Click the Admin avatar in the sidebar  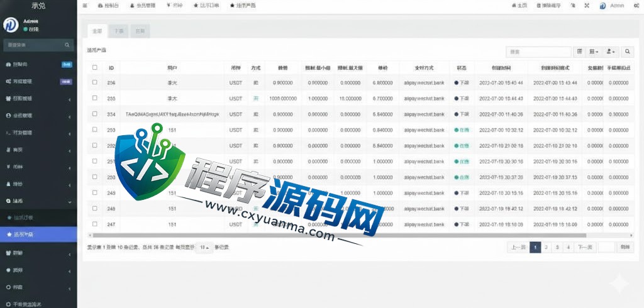[11, 25]
